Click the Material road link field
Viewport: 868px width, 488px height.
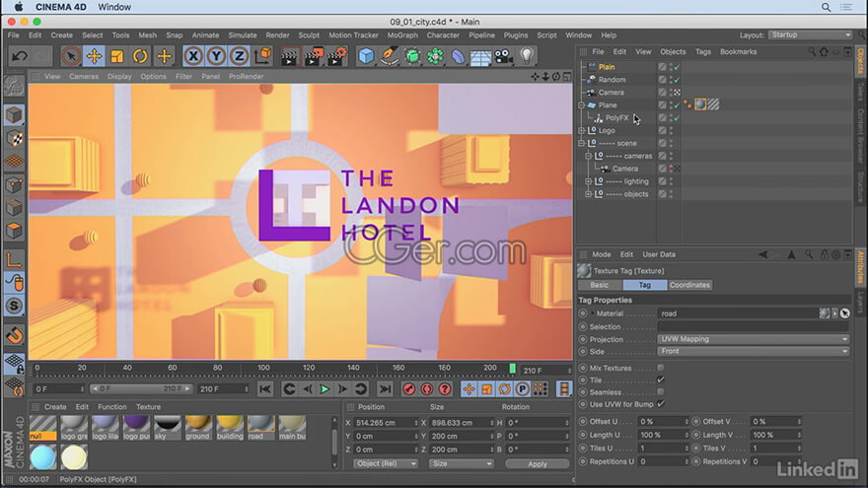pyautogui.click(x=737, y=314)
